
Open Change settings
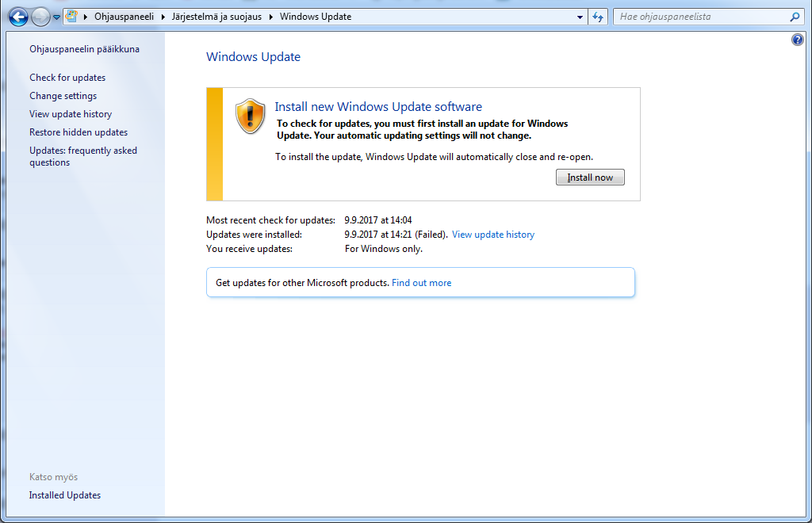(63, 96)
